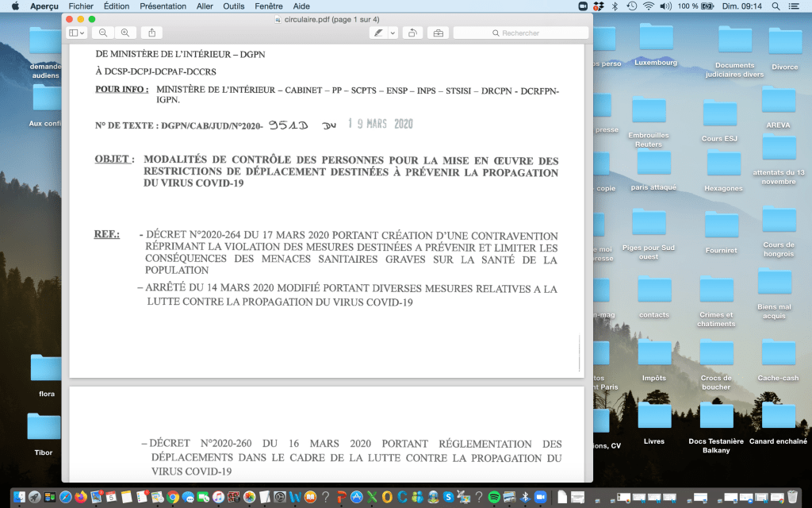Open the Apple menu
Screen dimensions: 812x508
coord(15,6)
